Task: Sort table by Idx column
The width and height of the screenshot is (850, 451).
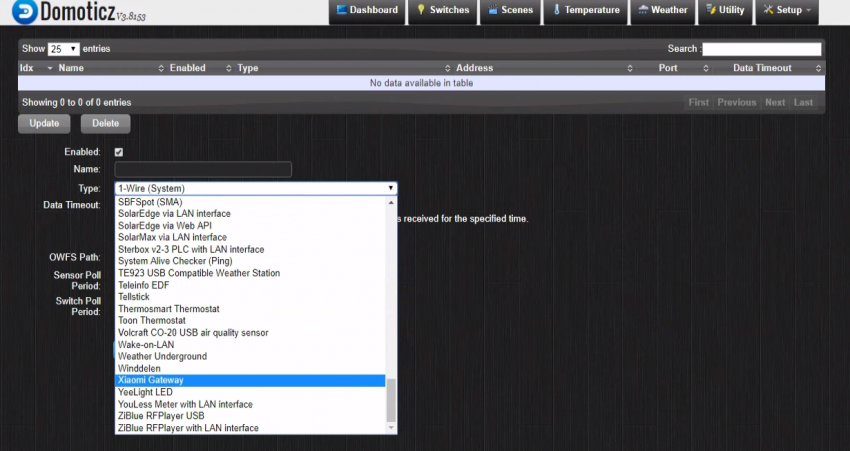Action: point(36,68)
